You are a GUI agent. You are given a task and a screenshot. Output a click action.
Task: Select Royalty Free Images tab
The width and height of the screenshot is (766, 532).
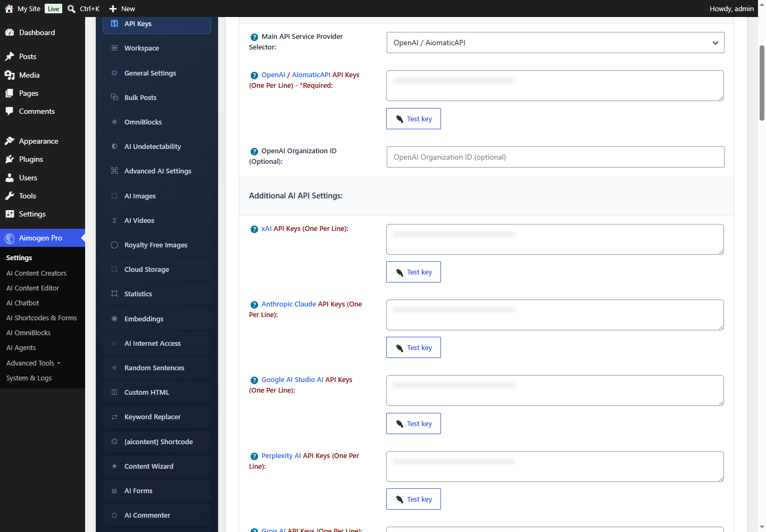coord(157,245)
